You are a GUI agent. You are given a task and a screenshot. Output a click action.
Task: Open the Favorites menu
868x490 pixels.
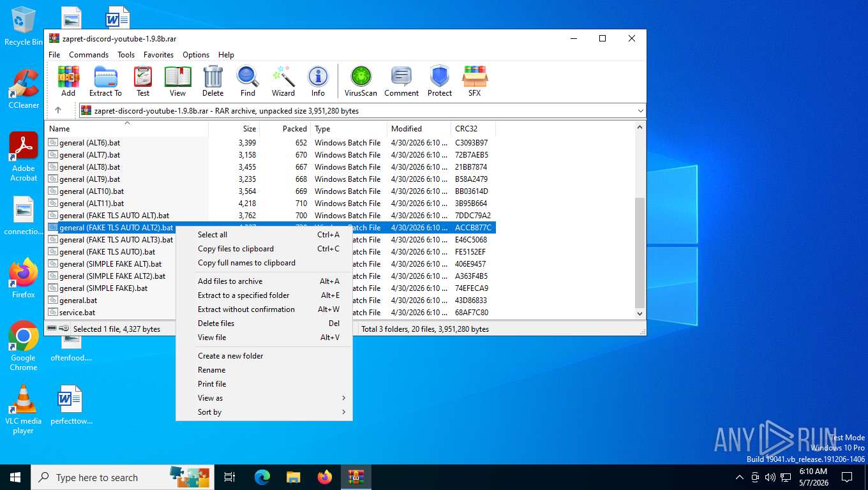click(x=158, y=55)
